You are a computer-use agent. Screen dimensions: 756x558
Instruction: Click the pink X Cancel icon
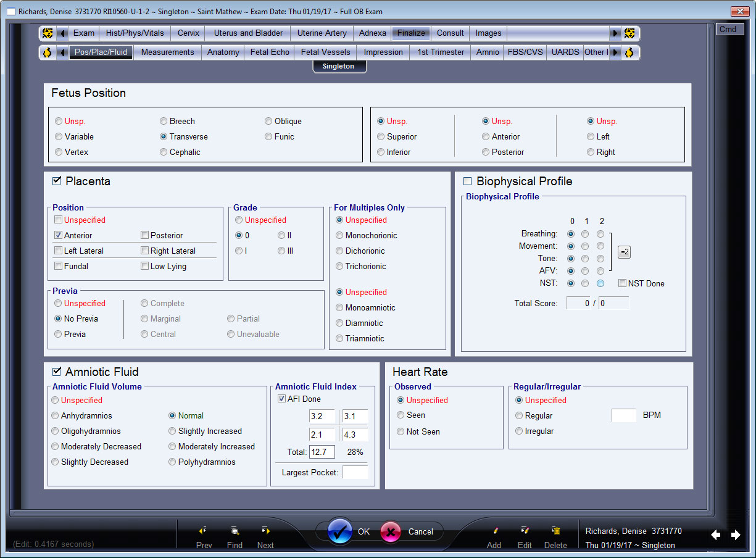click(391, 531)
